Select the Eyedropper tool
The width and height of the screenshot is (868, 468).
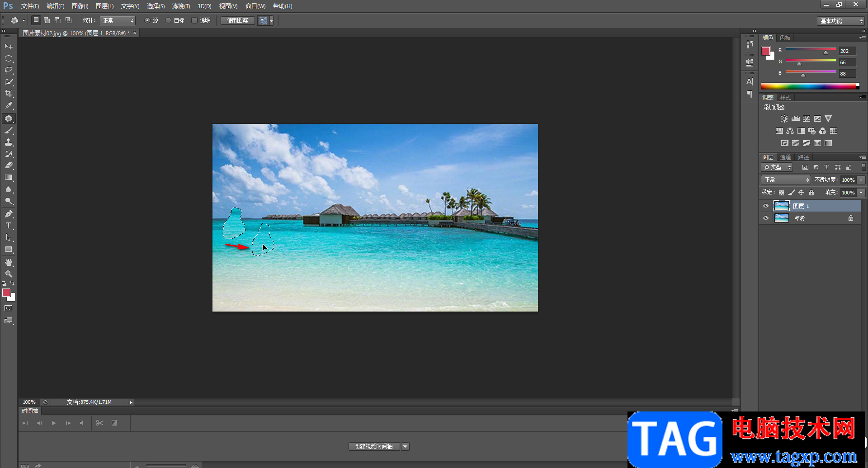[x=9, y=106]
